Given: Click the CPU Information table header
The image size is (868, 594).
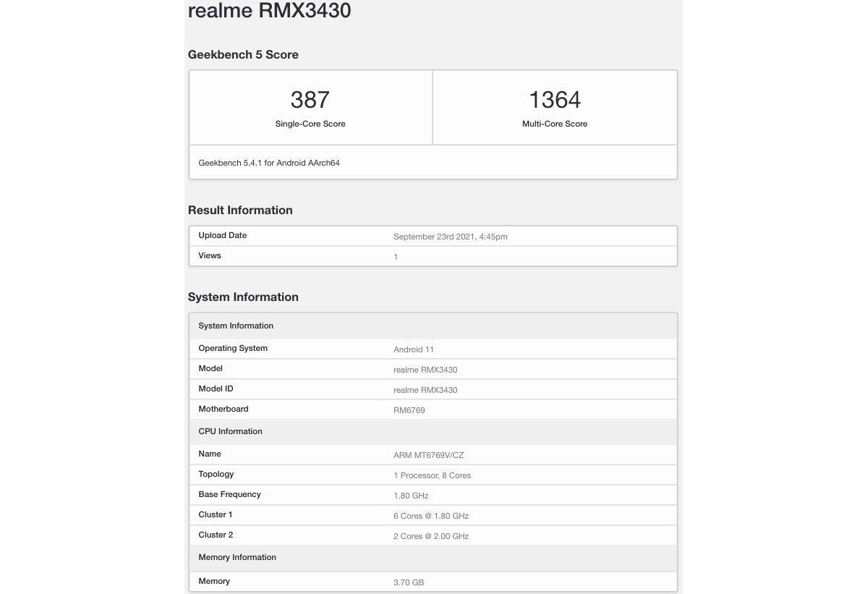Looking at the screenshot, I should pyautogui.click(x=230, y=431).
